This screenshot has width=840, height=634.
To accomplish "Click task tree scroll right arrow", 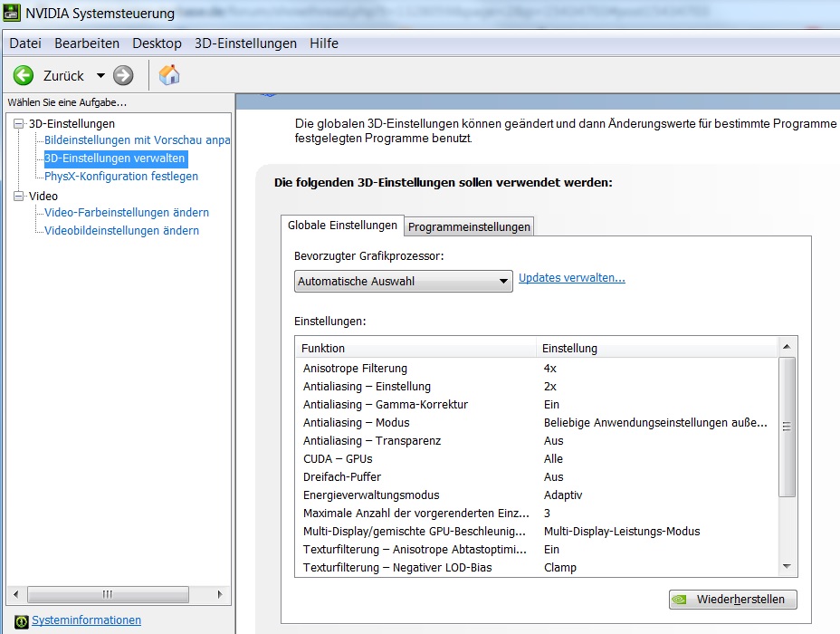I will coord(220,594).
